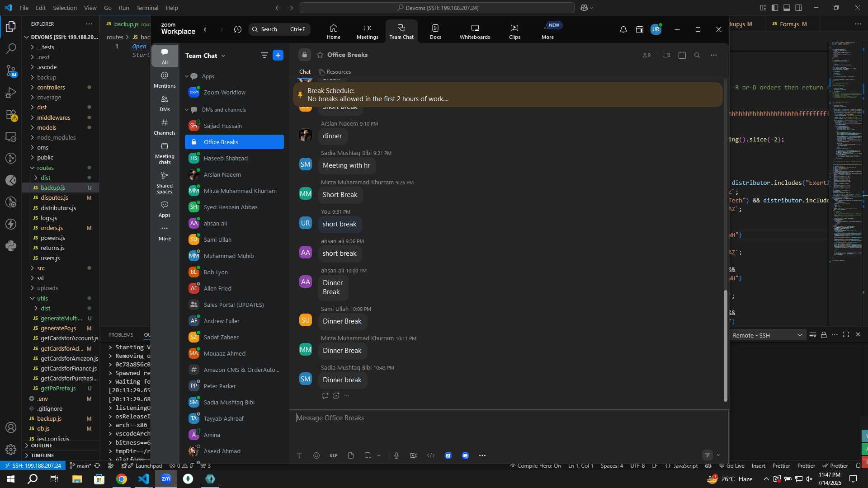Open send options dropdown arrow

(x=718, y=455)
